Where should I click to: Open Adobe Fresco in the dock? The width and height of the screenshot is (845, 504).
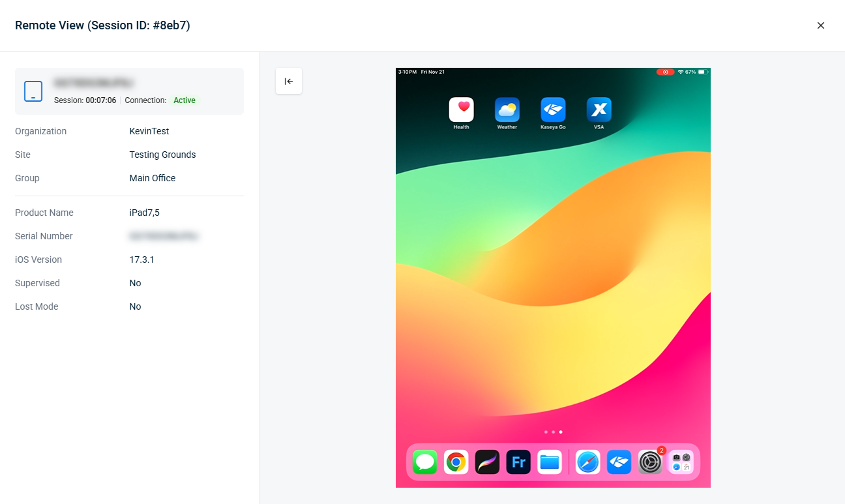click(x=518, y=462)
